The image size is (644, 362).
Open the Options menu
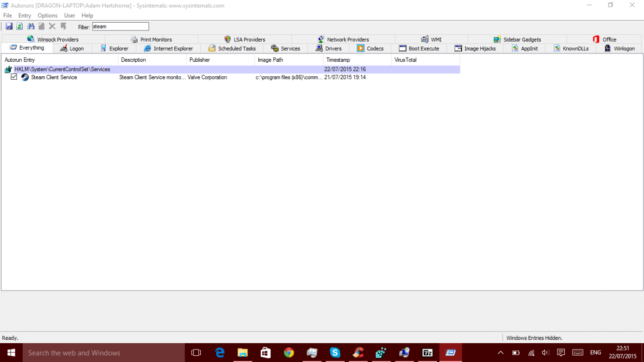click(x=48, y=15)
